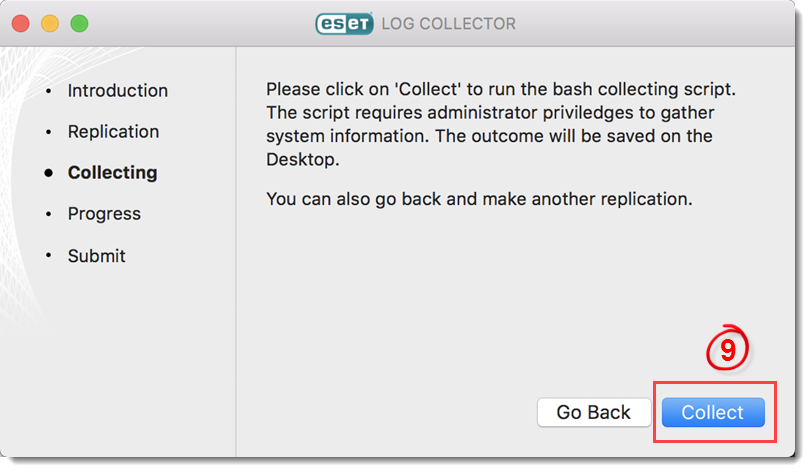Screen dimensions: 810x473
Task: Choose the Submit step in sidebar
Action: click(97, 256)
